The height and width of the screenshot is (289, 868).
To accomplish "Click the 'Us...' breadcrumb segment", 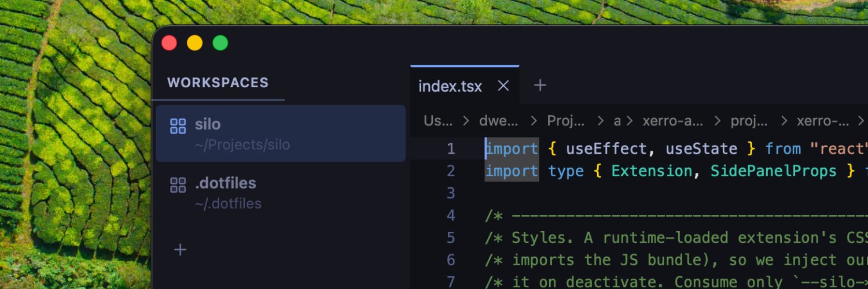I will (437, 121).
